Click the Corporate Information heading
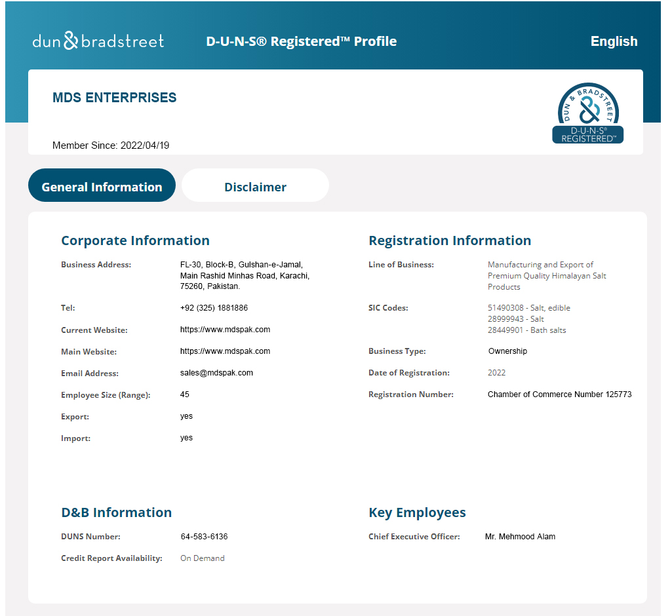The width and height of the screenshot is (672, 616). (135, 241)
